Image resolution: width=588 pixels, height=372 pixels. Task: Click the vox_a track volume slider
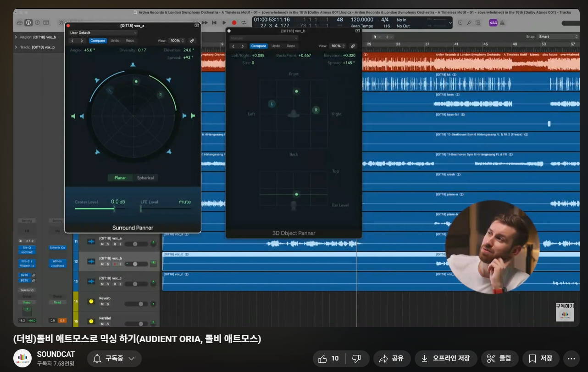pos(137,244)
